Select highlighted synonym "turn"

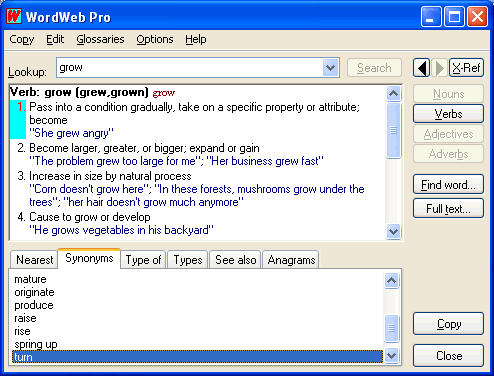197,357
